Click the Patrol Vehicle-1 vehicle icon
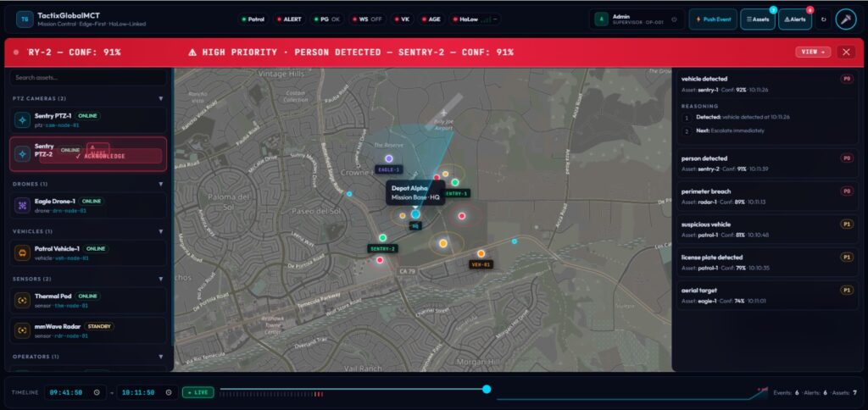 tap(22, 252)
